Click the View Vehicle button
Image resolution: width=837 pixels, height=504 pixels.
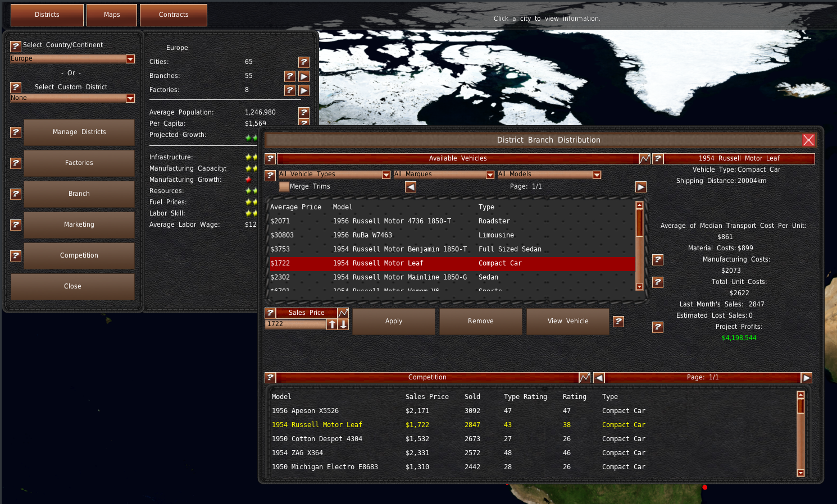tap(568, 322)
